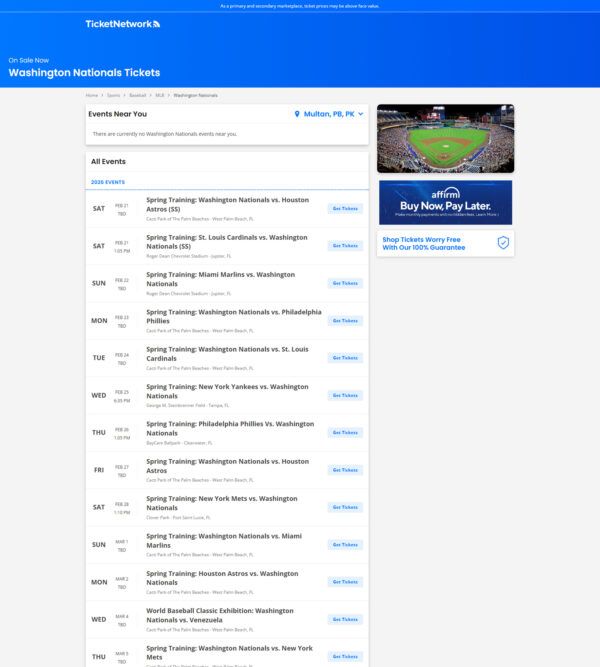
Task: Get Tickets for Miami Marlins vs. Washington Nationals
Action: pyautogui.click(x=345, y=283)
